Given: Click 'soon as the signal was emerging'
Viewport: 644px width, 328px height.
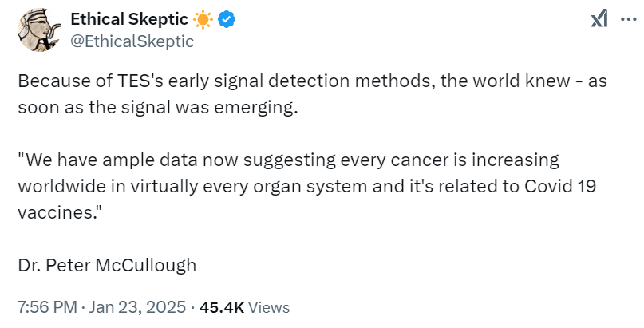Looking at the screenshot, I should (x=158, y=107).
